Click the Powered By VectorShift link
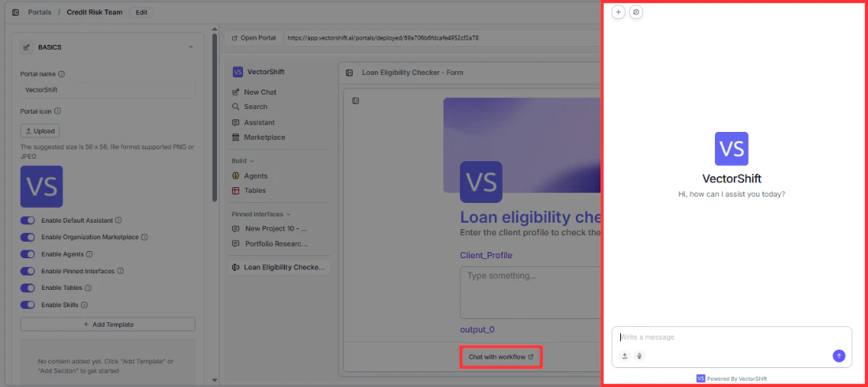 point(731,378)
